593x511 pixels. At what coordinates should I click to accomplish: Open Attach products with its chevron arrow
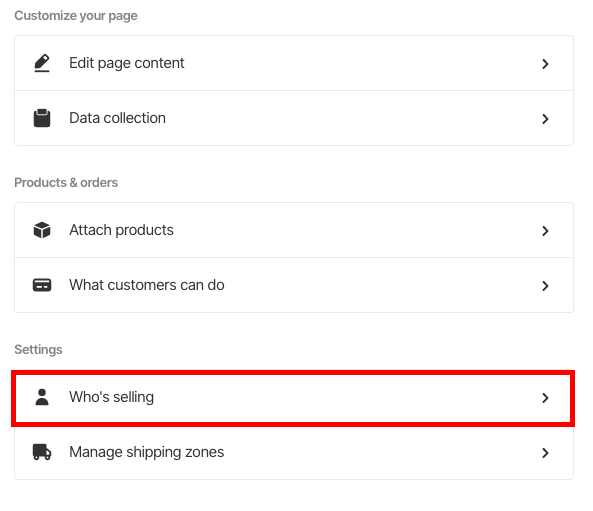(x=545, y=231)
